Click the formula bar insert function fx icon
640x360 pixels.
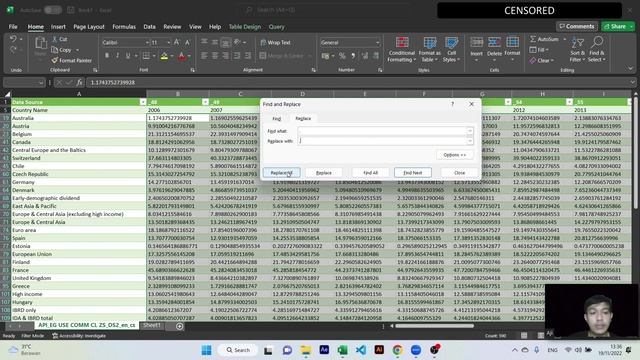coord(79,82)
